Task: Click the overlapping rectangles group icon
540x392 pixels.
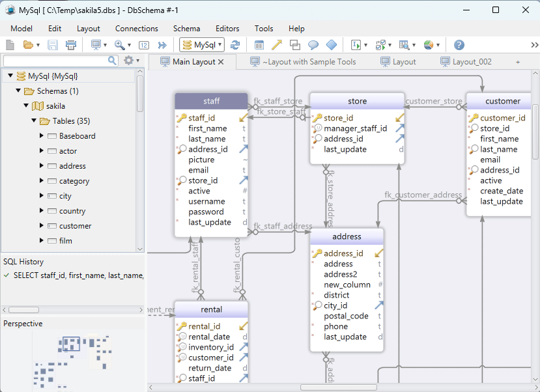Action: (295, 45)
